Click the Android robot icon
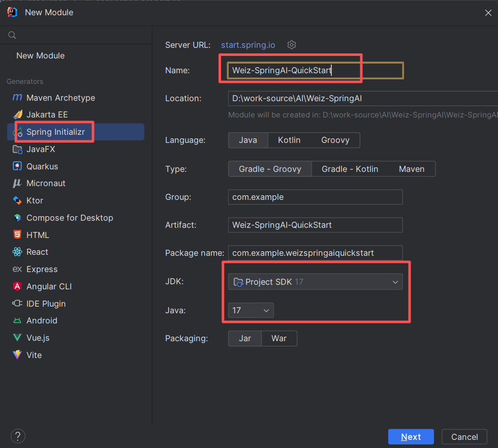Viewport: 498px width, 448px height. (17, 320)
